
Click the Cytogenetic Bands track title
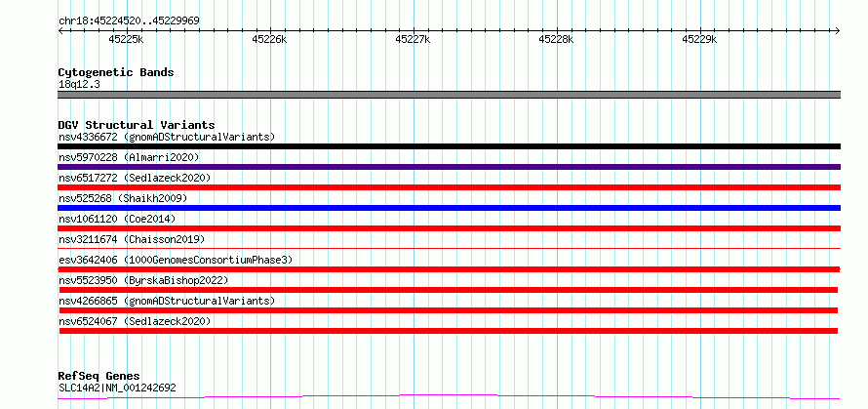coord(116,72)
